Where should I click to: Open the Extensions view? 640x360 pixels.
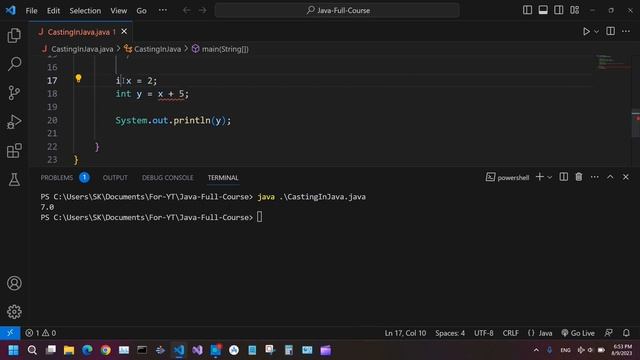coord(14,151)
